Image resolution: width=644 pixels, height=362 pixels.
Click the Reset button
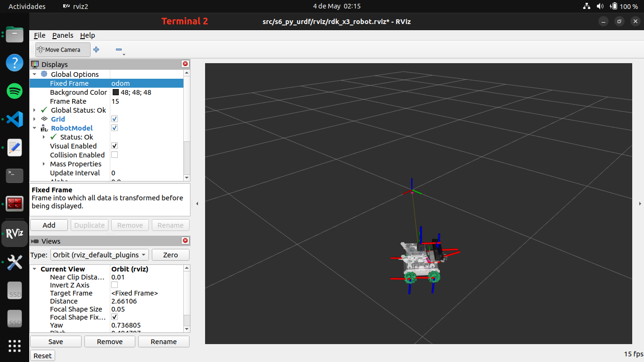(42, 355)
